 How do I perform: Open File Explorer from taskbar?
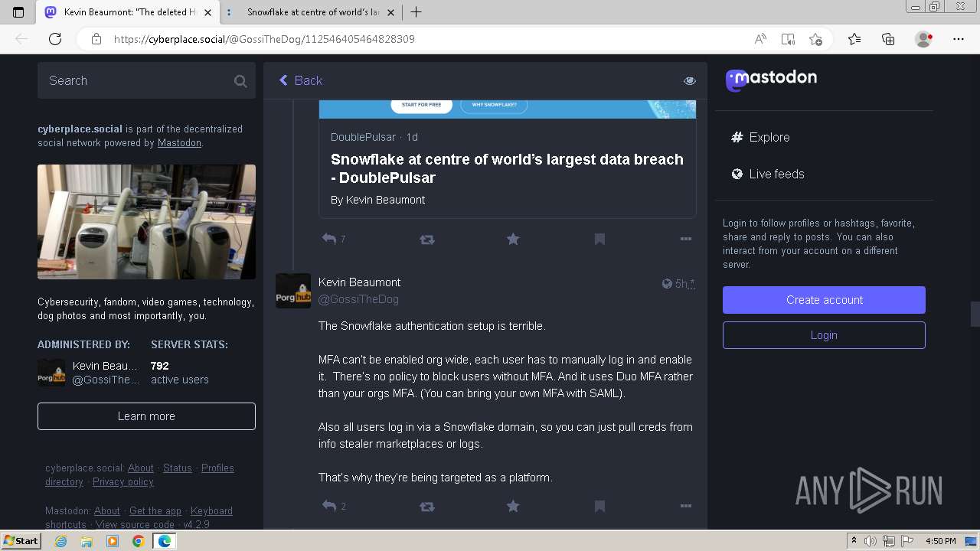pos(87,541)
